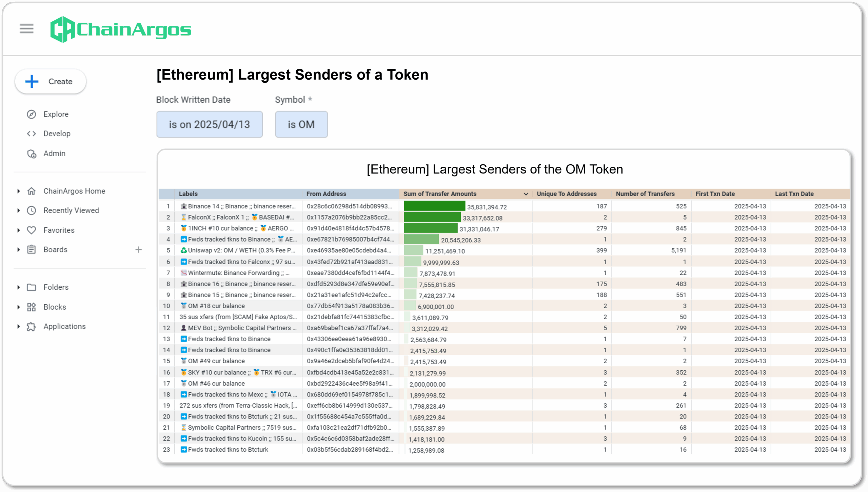Viewport: 868px width, 492px height.
Task: Click the 5,191 transfers cell
Action: tap(678, 250)
